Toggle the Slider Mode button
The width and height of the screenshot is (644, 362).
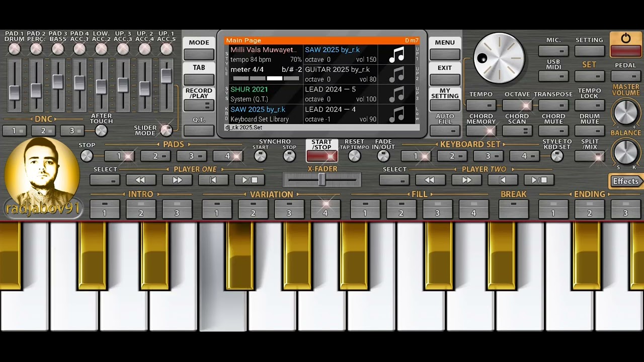[166, 130]
